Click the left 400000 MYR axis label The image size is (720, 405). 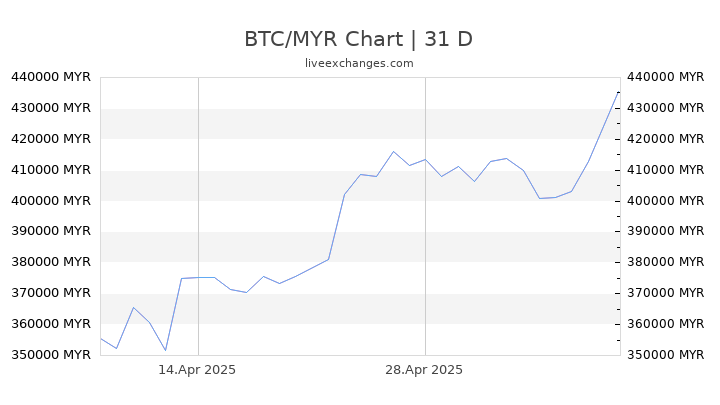click(51, 201)
